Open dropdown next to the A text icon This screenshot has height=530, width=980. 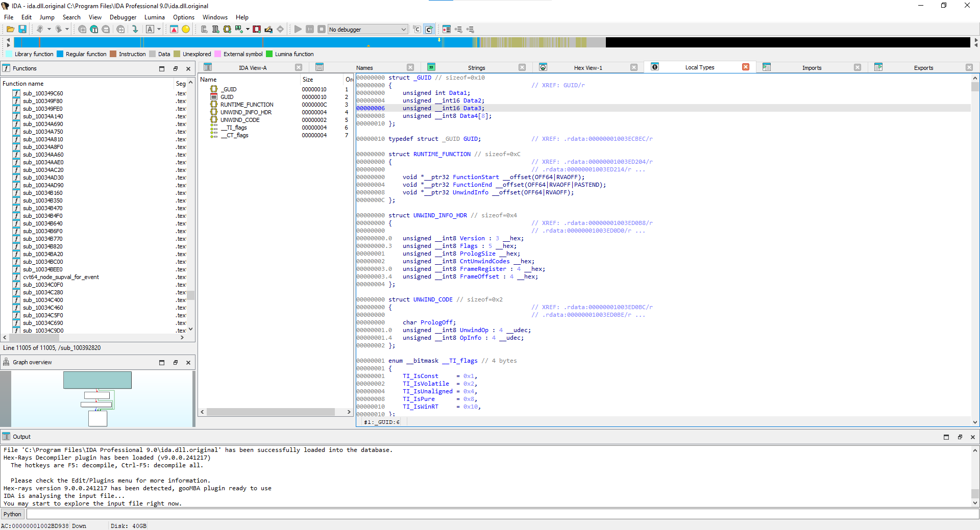pos(159,29)
